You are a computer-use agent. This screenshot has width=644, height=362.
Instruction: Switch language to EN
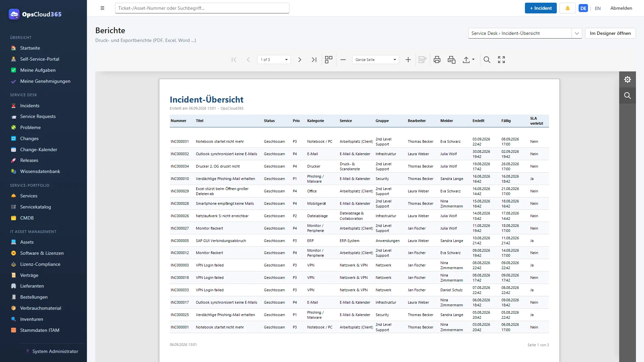pyautogui.click(x=598, y=8)
